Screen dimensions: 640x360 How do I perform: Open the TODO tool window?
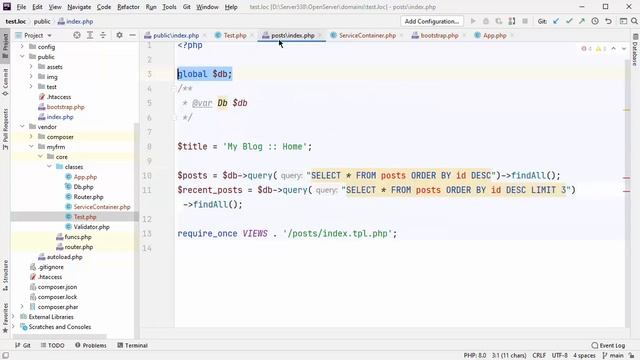click(53, 345)
